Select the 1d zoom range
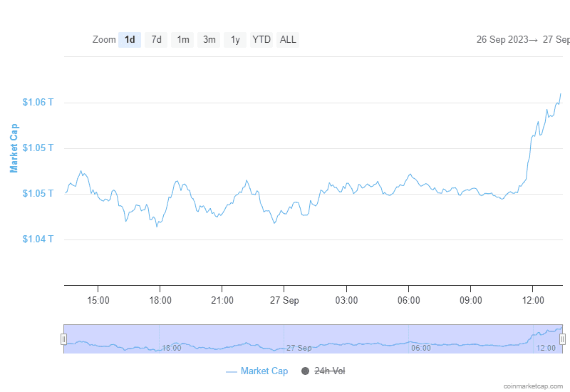The height and width of the screenshot is (392, 570). 130,40
